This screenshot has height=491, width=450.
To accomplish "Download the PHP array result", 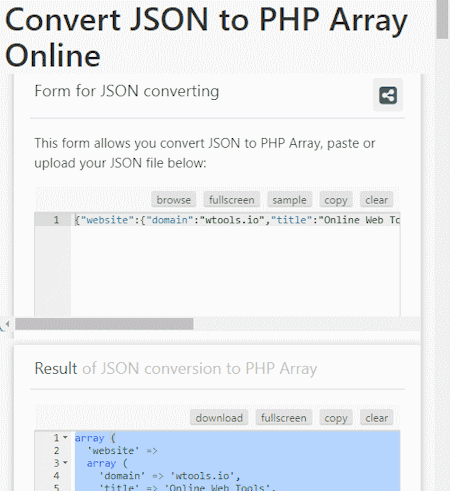I will tap(219, 418).
